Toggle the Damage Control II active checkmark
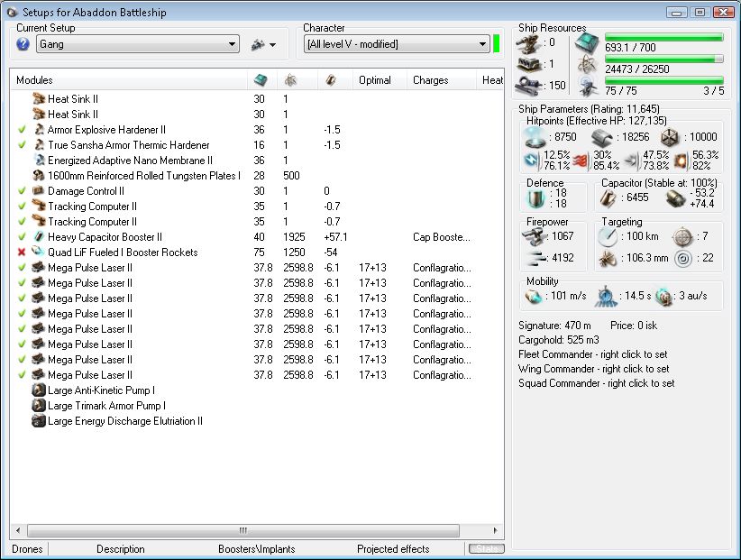The height and width of the screenshot is (560, 741). (22, 191)
